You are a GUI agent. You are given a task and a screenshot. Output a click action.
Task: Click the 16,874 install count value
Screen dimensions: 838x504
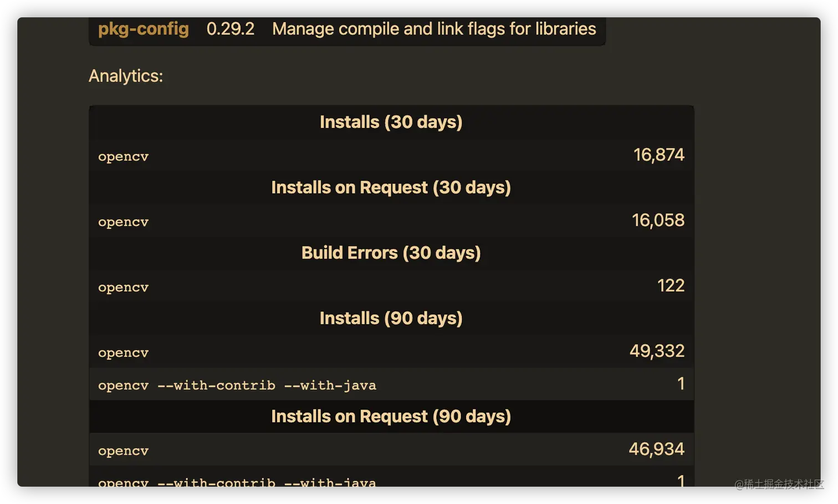click(658, 155)
